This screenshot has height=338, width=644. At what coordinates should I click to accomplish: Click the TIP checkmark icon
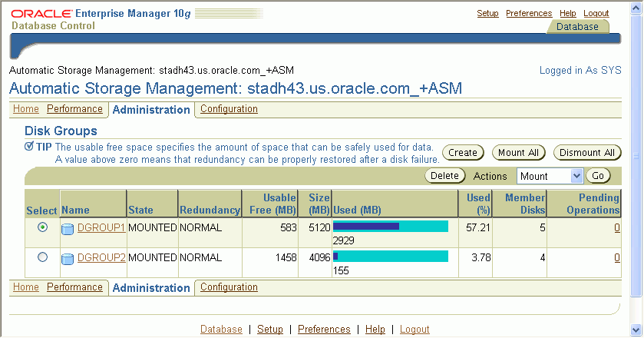coord(29,146)
